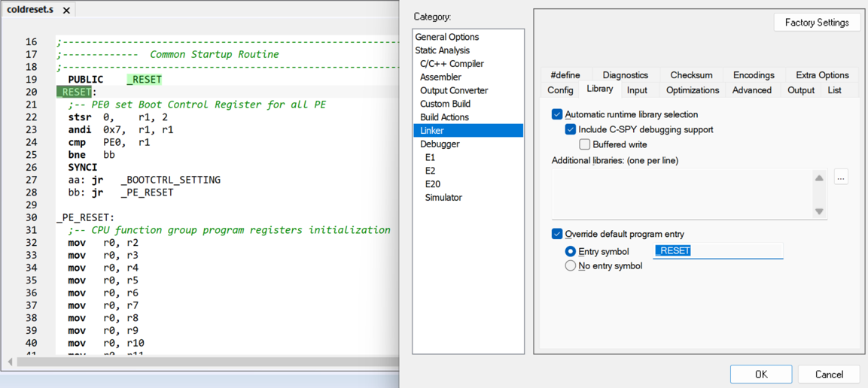Click the entry symbol _RESET text field

click(x=717, y=251)
